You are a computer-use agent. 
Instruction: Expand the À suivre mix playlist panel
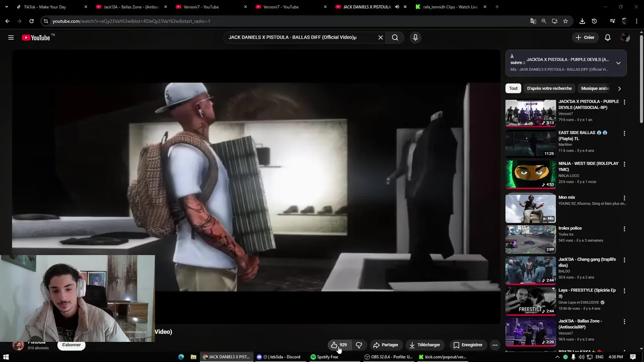[618, 63]
